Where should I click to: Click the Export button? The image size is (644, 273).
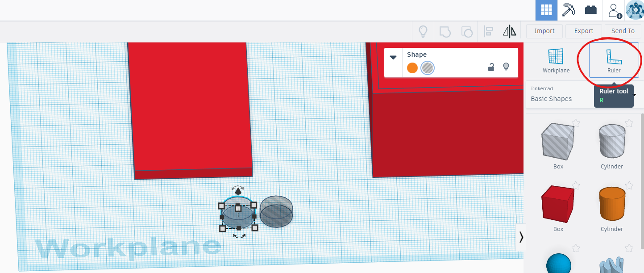point(583,31)
